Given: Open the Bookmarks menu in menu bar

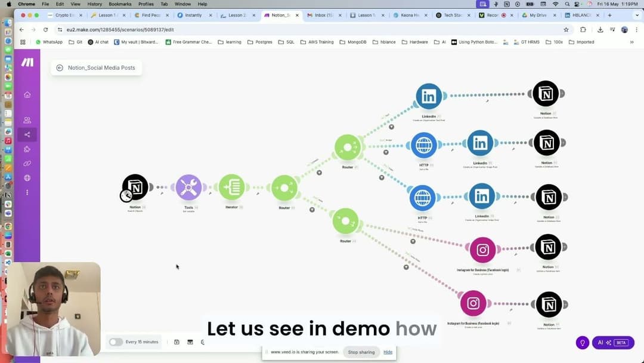Looking at the screenshot, I should click(x=119, y=4).
